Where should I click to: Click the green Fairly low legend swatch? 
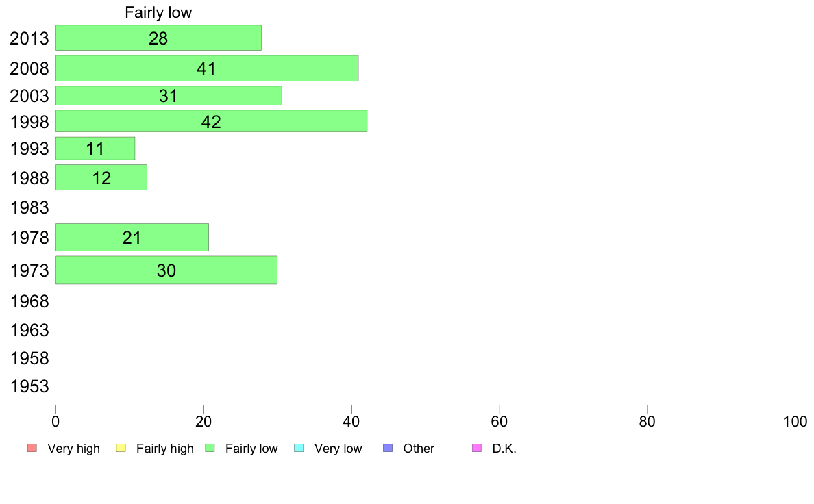(210, 448)
